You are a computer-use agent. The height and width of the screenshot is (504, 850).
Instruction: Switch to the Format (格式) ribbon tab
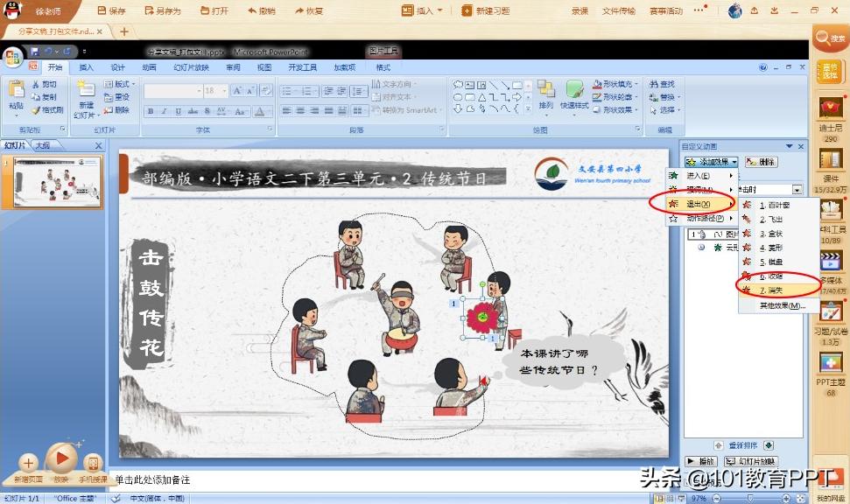click(383, 67)
